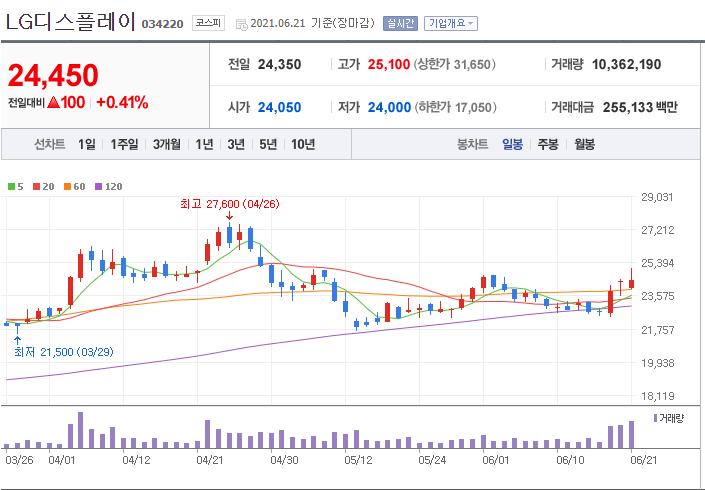
Task: Click the orange 60-day moving average swatch
Action: 67,187
